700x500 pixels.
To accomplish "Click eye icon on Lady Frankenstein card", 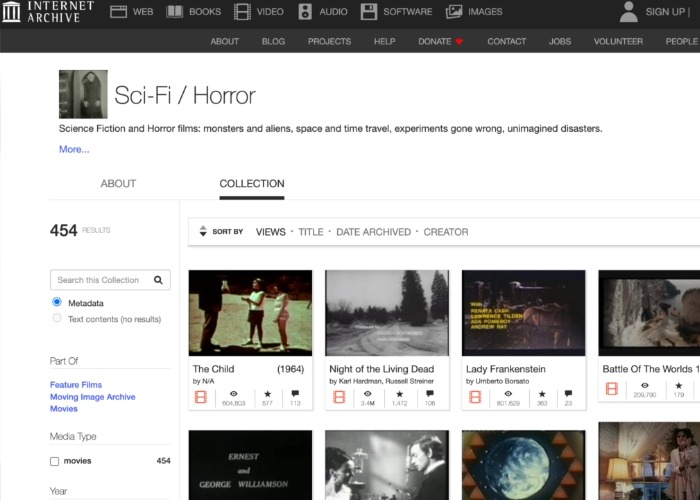I will pos(508,394).
